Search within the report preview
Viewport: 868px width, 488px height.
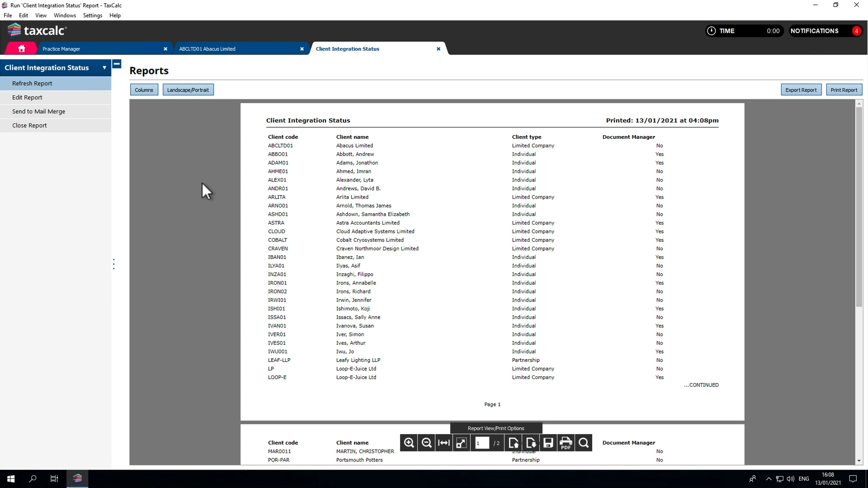[584, 443]
